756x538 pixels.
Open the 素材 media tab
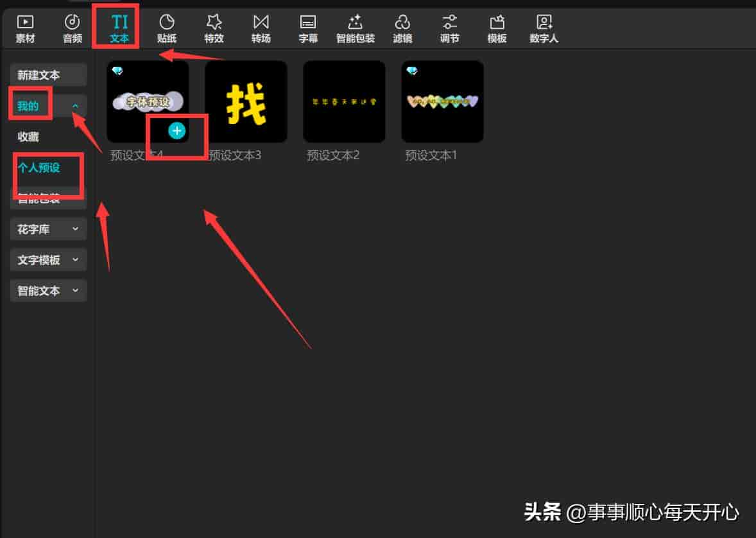pyautogui.click(x=25, y=29)
